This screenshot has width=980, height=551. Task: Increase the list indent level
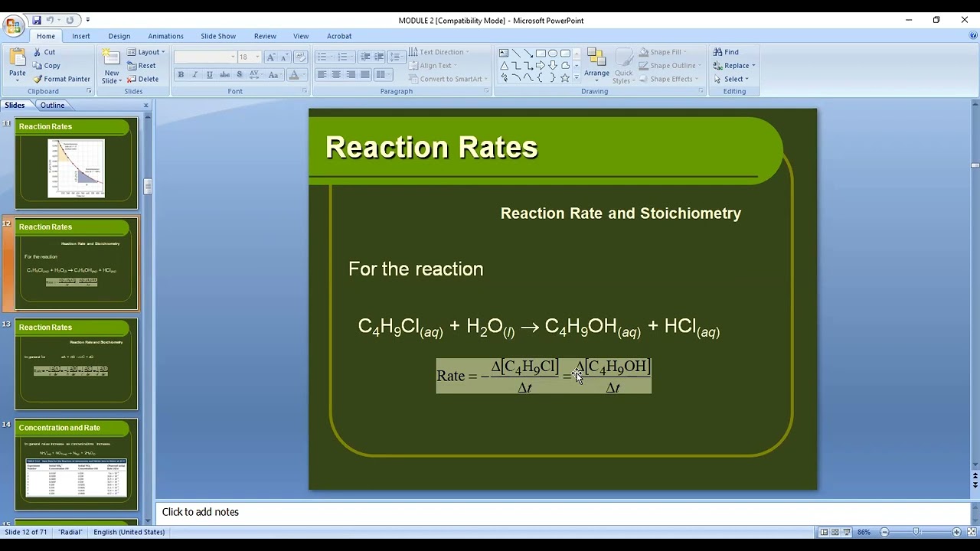(379, 57)
